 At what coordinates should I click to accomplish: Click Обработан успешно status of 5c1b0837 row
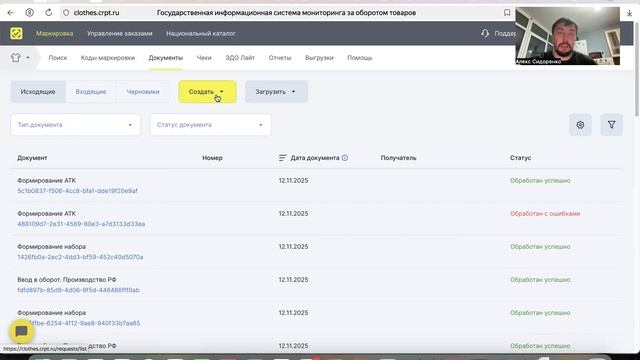(x=540, y=180)
